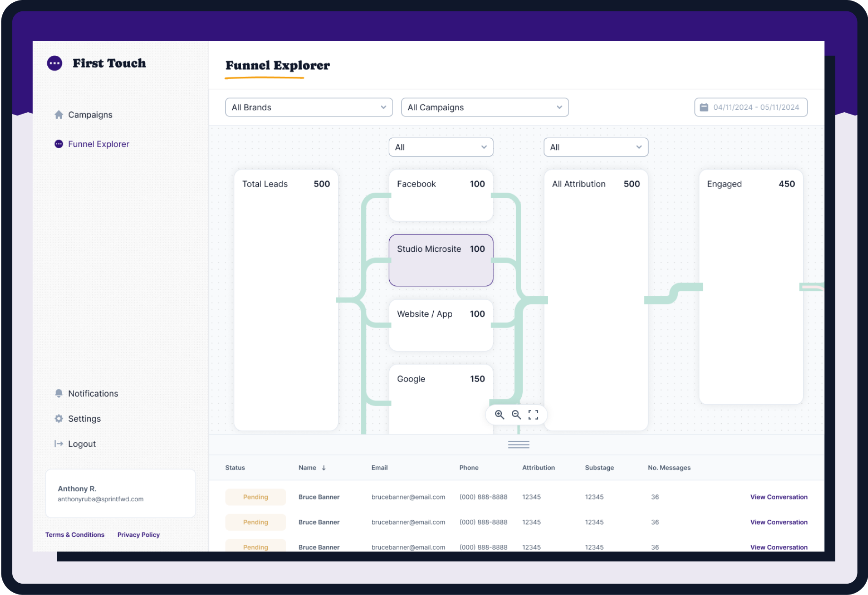Open the All Brands dropdown
The width and height of the screenshot is (868, 595).
(309, 107)
